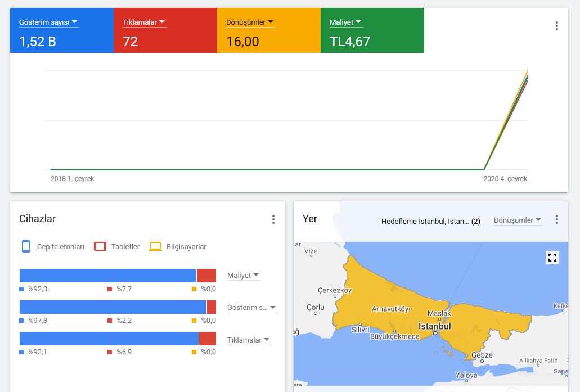The image size is (580, 392).
Task: Change the Tıklamalar selector beside device bars
Action: pos(249,340)
